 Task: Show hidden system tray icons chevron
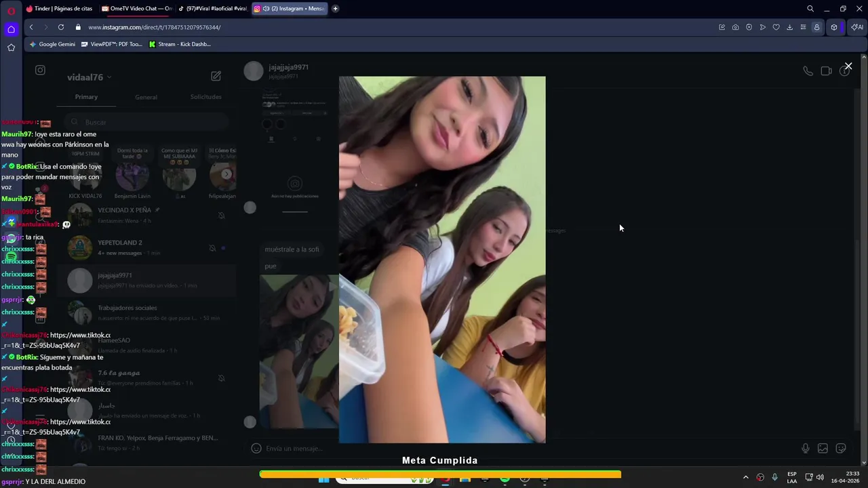746,477
